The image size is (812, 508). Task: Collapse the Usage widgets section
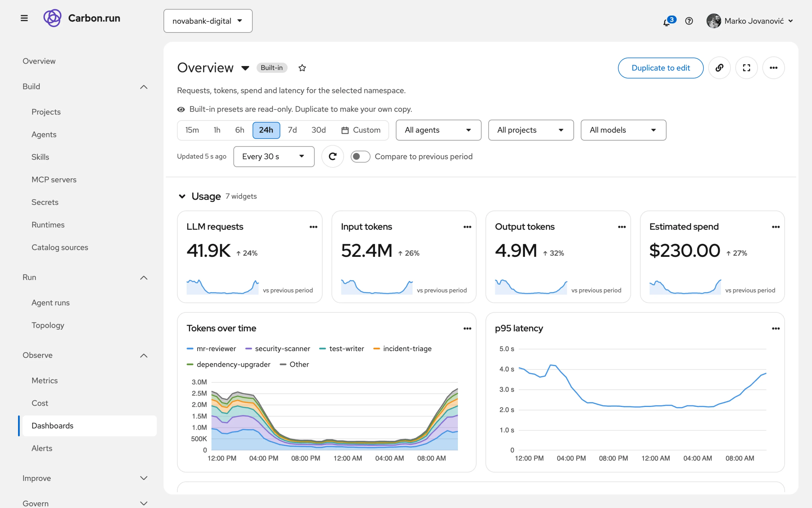tap(182, 196)
